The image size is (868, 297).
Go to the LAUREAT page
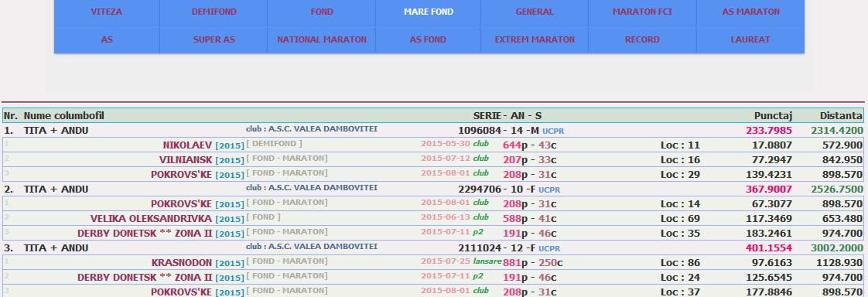tap(750, 39)
